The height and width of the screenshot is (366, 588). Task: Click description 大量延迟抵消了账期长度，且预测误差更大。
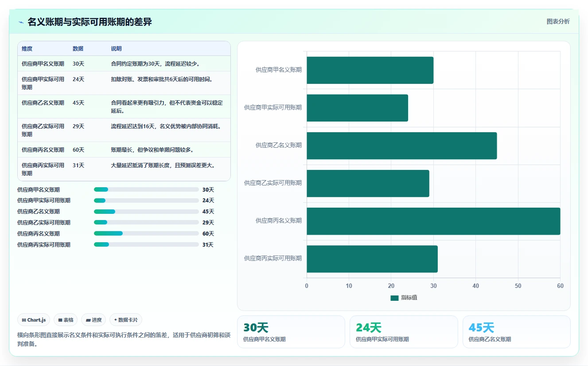pyautogui.click(x=164, y=165)
